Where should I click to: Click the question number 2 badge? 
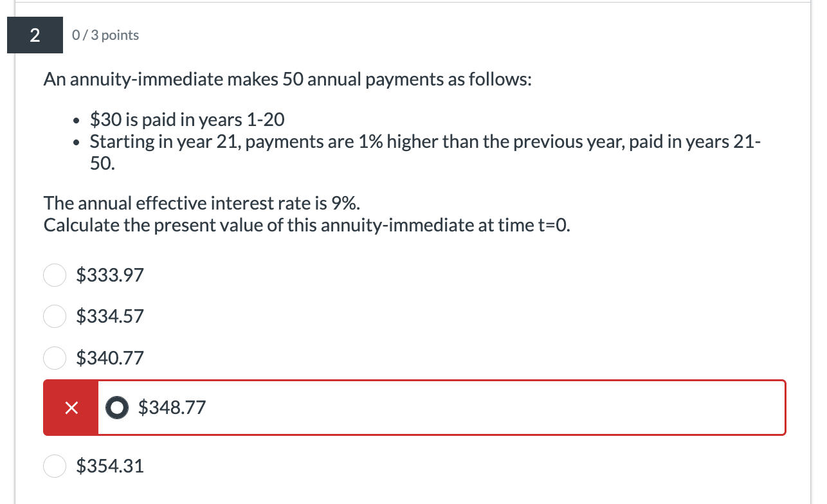pos(34,35)
